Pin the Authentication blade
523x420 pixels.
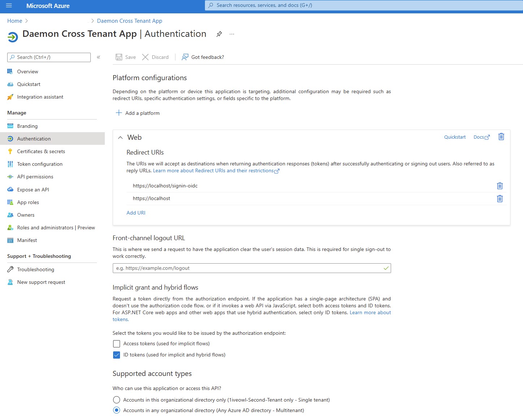pyautogui.click(x=219, y=34)
